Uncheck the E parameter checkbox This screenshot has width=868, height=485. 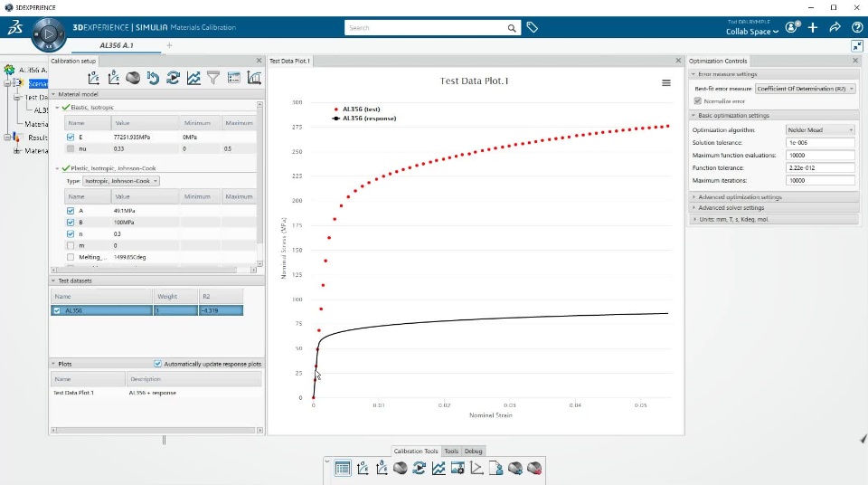(x=71, y=137)
